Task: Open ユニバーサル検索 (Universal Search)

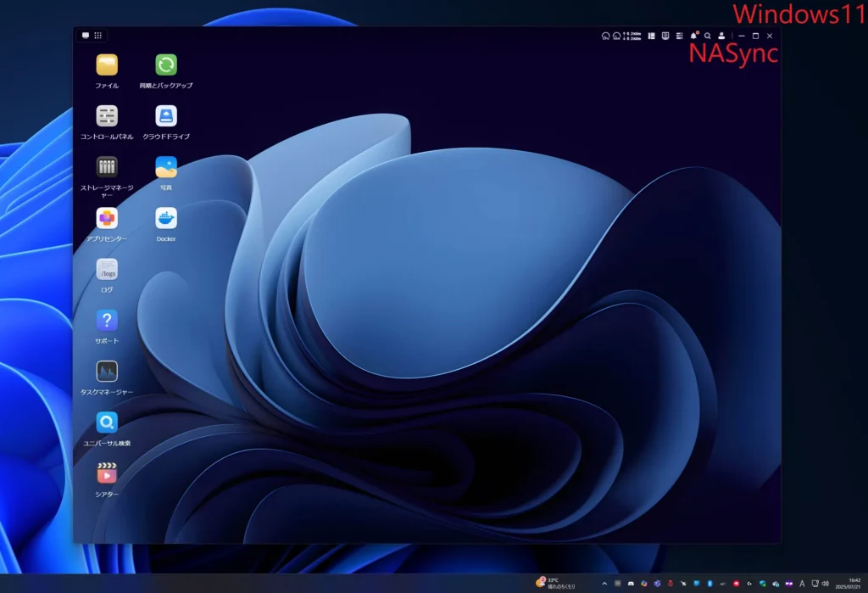Action: tap(107, 422)
